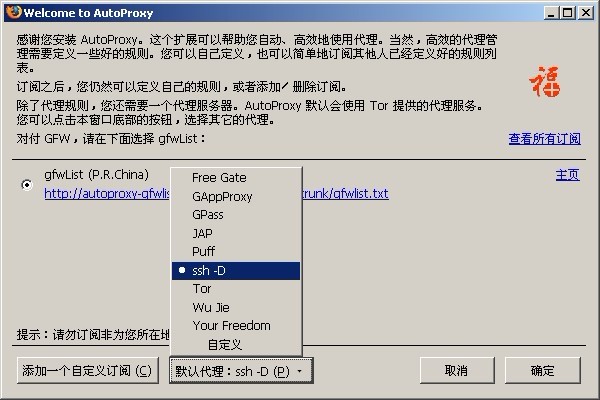Click the dropdown arrow on default proxy button
This screenshot has width=600, height=400.
[300, 371]
